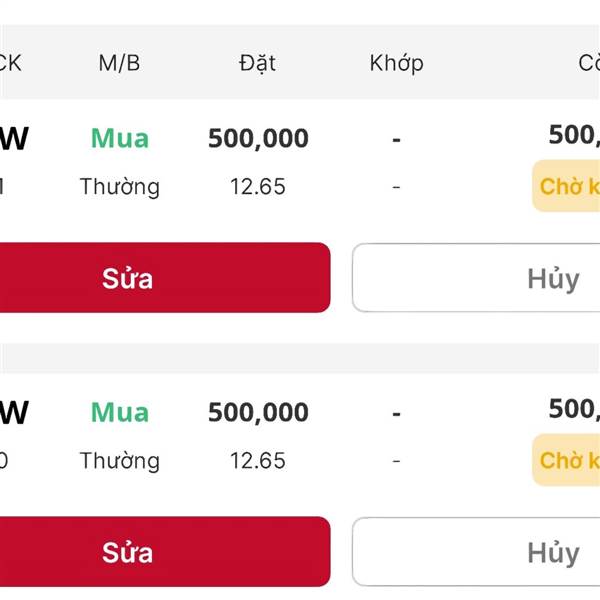Select the 500,000 placed quantity in first order
Image resolution: width=600 pixels, height=600 pixels.
click(258, 138)
